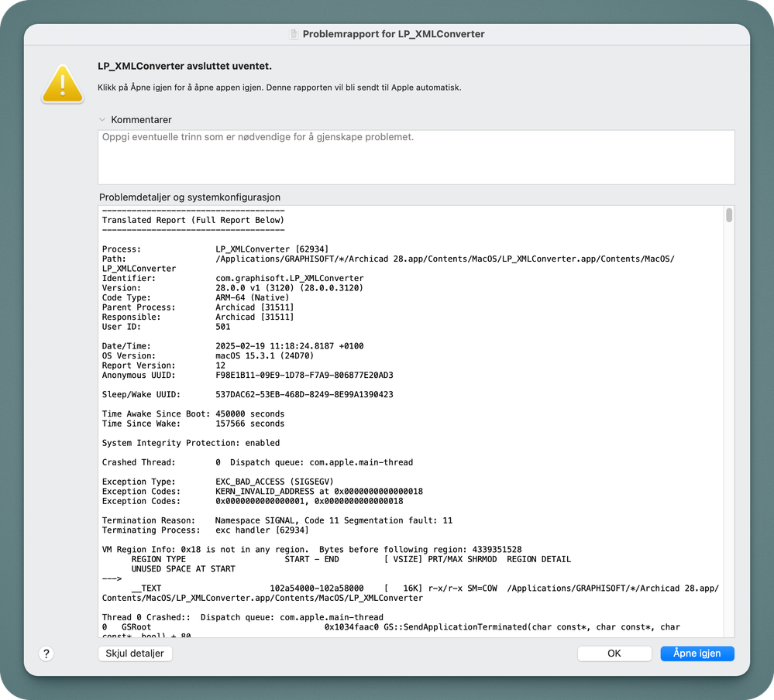Click the System Integrity Protection: enabled line
The image size is (774, 700).
[x=191, y=443]
